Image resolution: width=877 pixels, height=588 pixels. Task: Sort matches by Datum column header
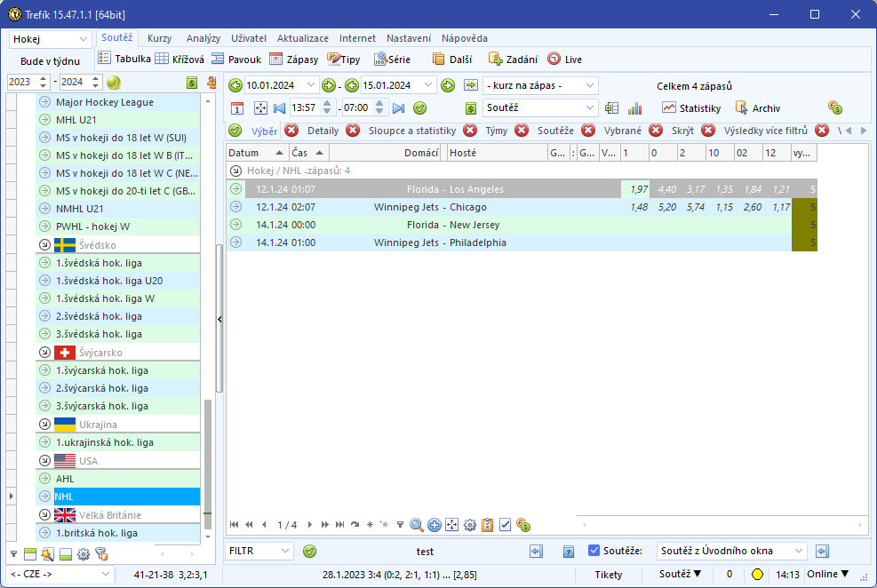click(257, 153)
